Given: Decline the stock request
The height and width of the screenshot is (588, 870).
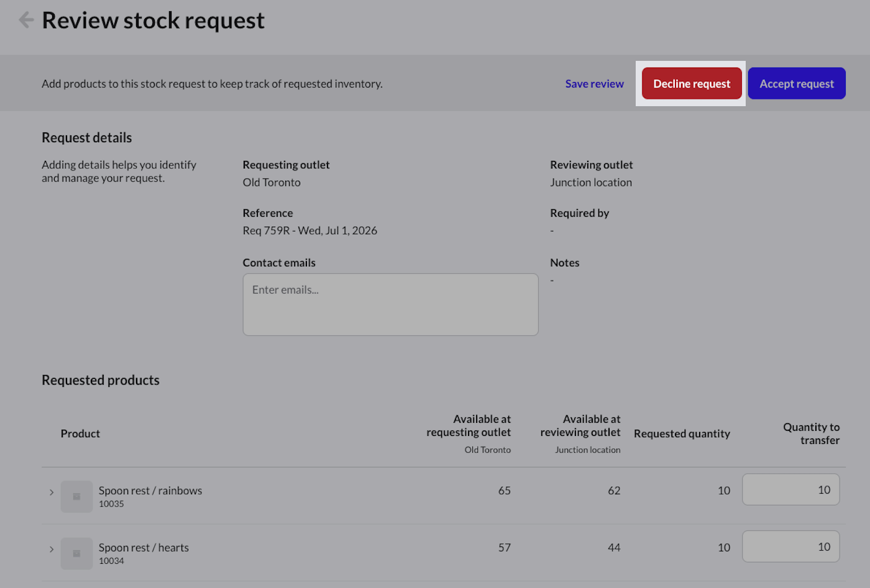Looking at the screenshot, I should pyautogui.click(x=692, y=83).
